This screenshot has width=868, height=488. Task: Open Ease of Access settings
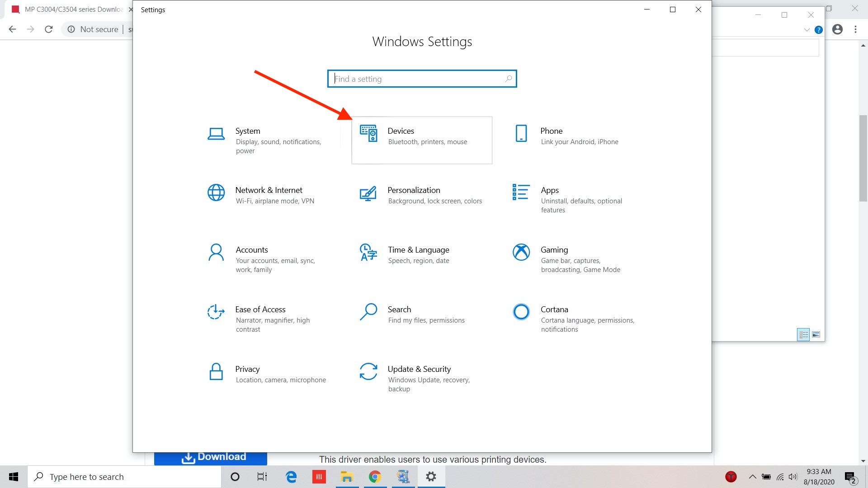[x=260, y=310]
